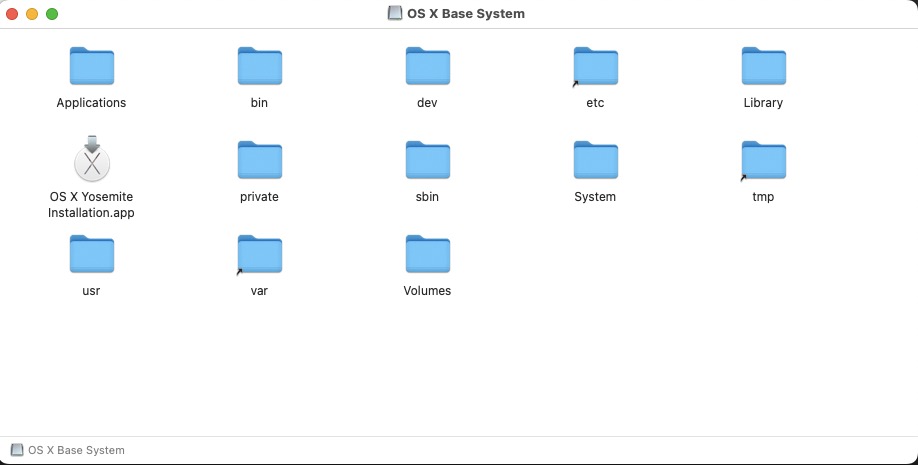Click the 'usr' file name label
This screenshot has height=465, width=918.
pos(91,290)
